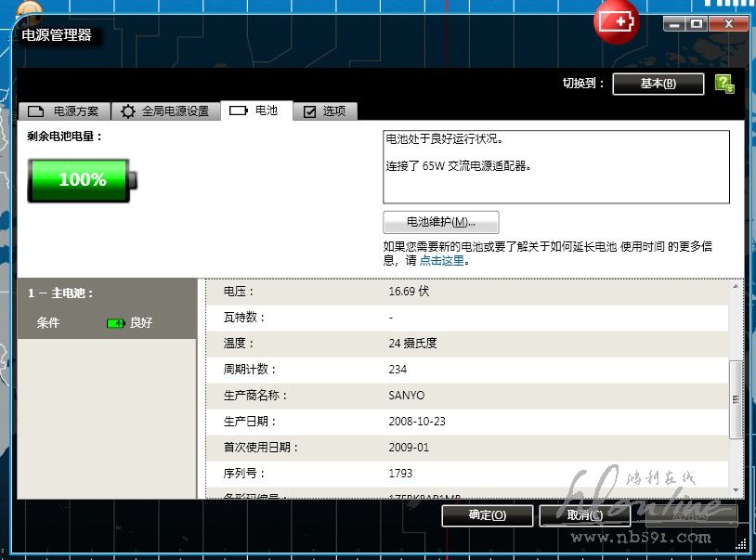Open help with the green question mark icon

(725, 84)
